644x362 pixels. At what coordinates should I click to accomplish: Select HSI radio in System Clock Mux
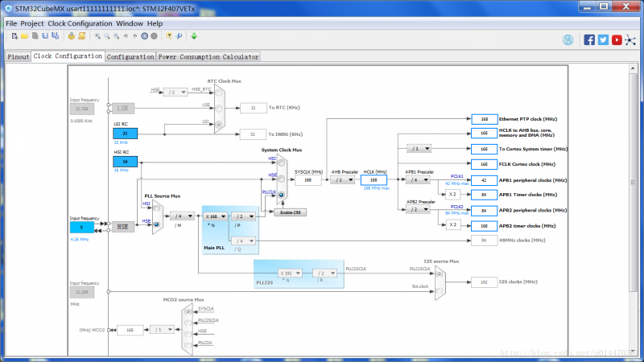tap(281, 163)
